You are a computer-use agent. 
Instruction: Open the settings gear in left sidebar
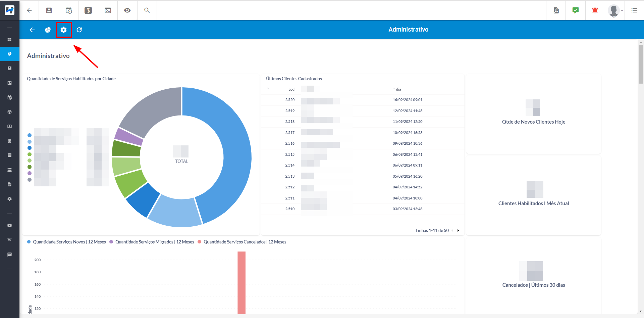click(10, 199)
